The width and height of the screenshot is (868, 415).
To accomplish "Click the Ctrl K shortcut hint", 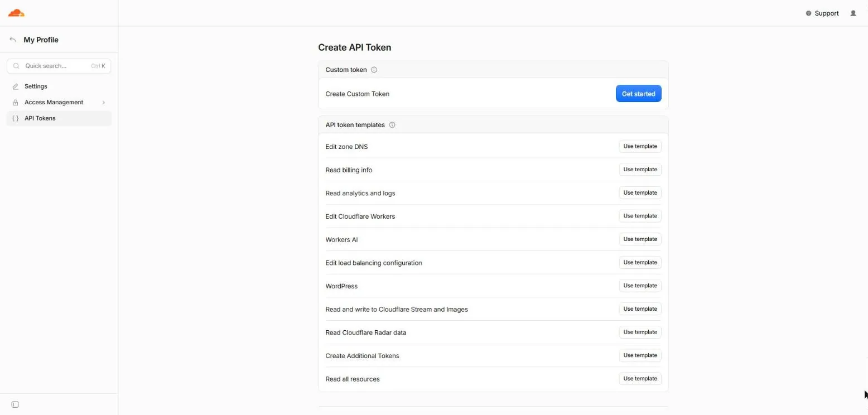I will click(x=98, y=66).
